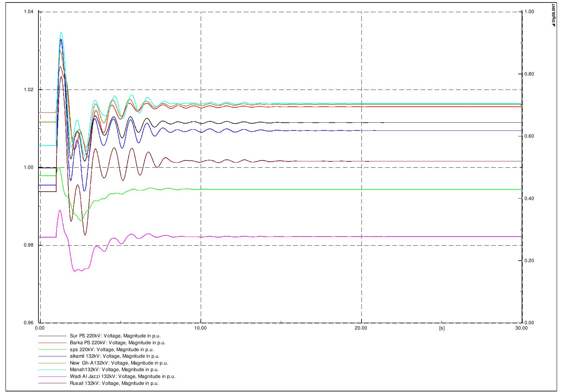Click the 1.02 label on left axis

pos(28,90)
